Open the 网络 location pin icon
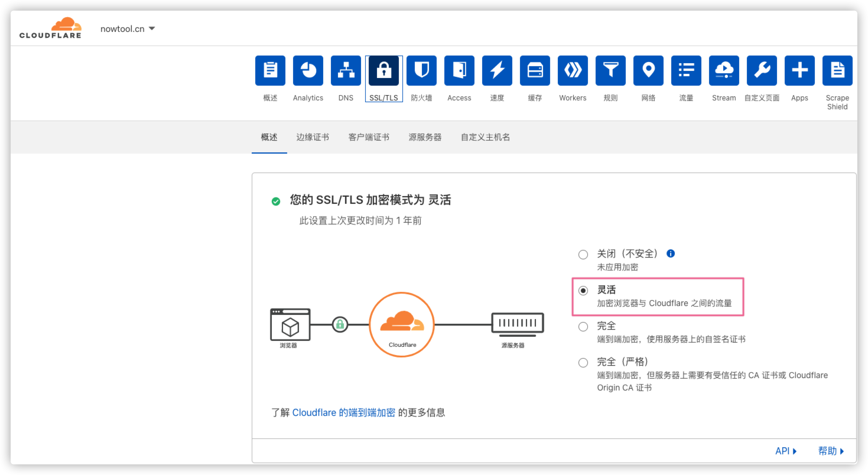 (648, 70)
